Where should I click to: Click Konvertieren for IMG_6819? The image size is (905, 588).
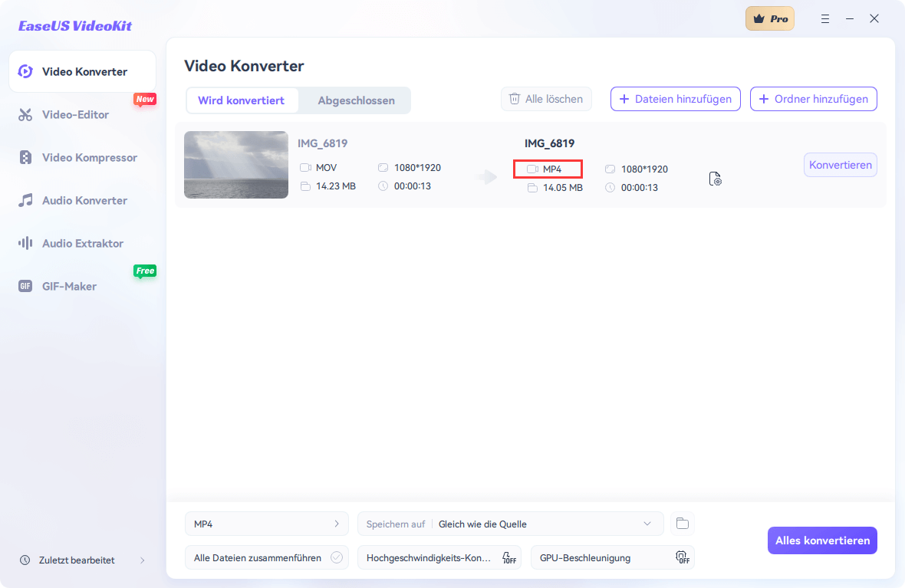(x=841, y=165)
